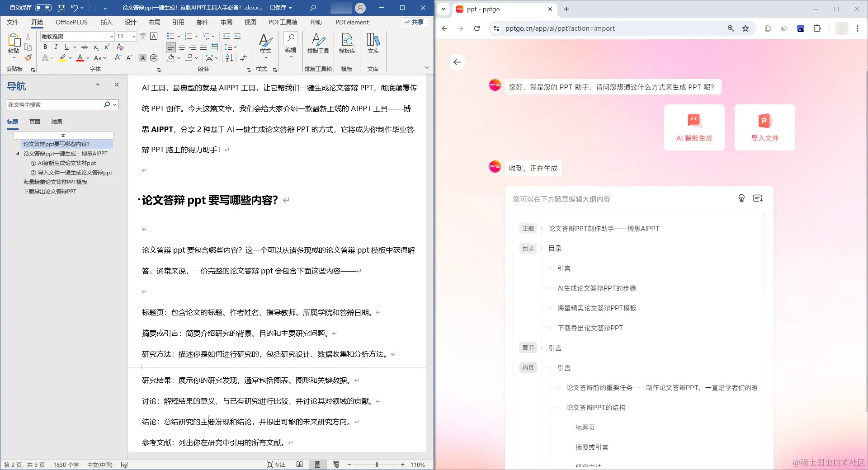Paste using the 粘贴 button
The image size is (868, 470).
click(x=14, y=46)
